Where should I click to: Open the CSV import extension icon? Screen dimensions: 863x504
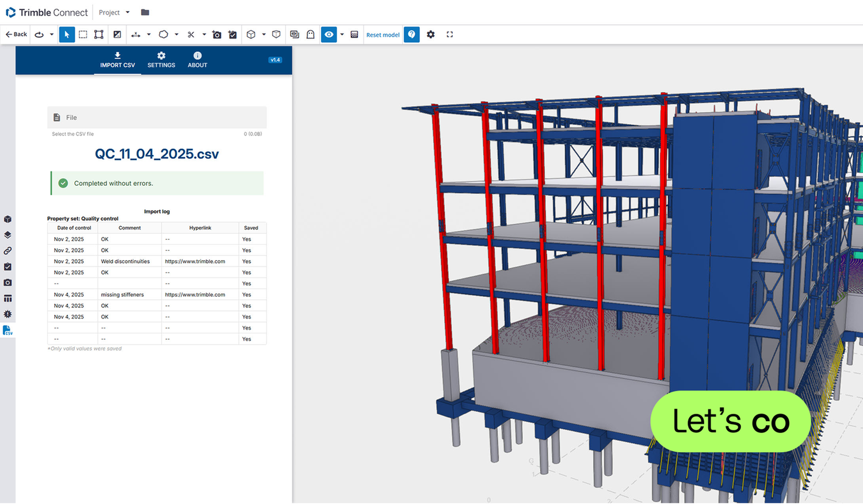pyautogui.click(x=7, y=330)
